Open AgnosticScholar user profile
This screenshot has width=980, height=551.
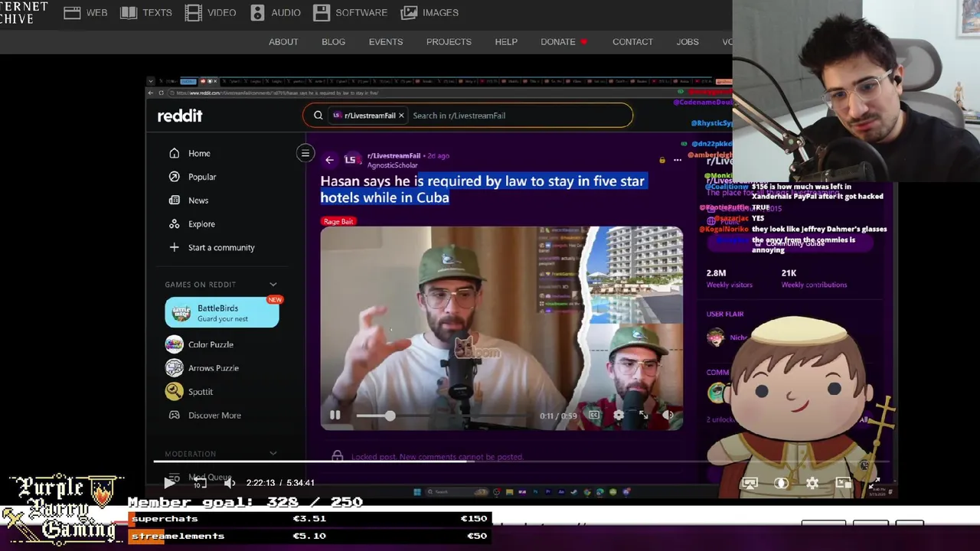(x=393, y=165)
